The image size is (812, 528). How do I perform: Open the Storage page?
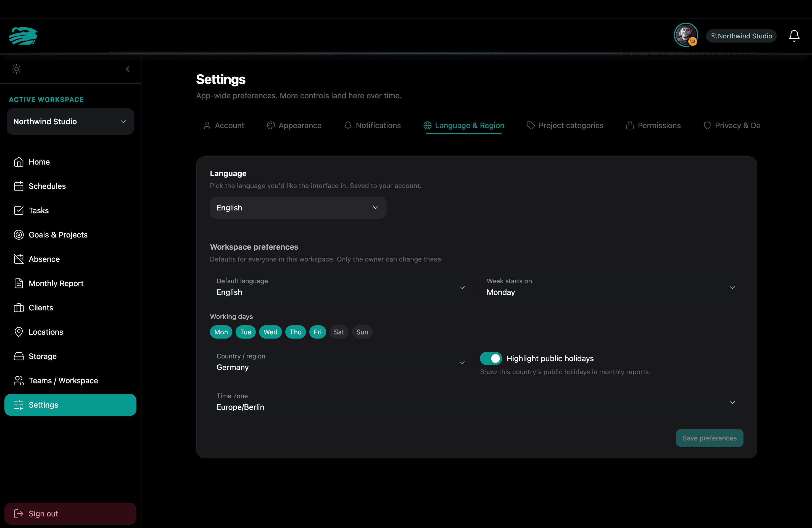pyautogui.click(x=70, y=356)
